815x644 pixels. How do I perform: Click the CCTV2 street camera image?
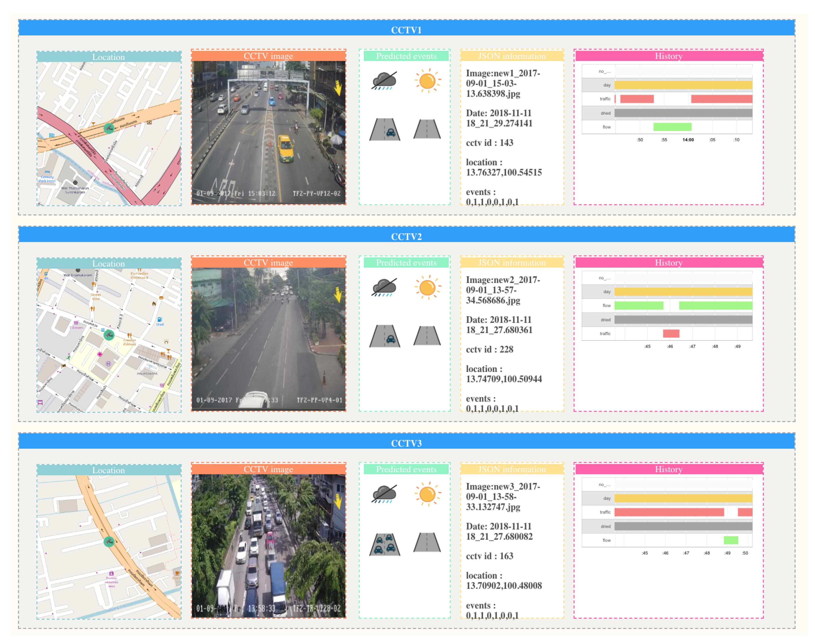tap(268, 339)
